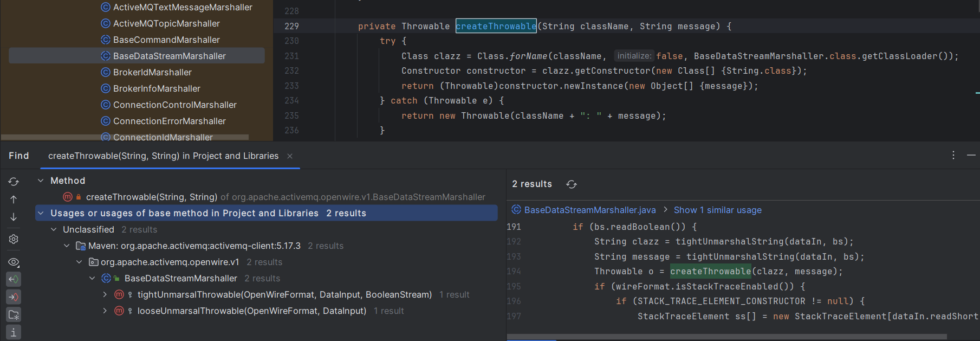
Task: Collapse the org.apache.activemq.openwire.v1 package node
Action: point(79,262)
